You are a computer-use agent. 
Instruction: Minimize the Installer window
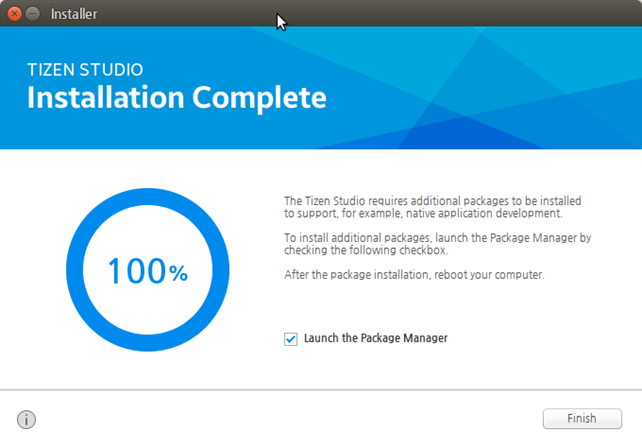tap(32, 14)
